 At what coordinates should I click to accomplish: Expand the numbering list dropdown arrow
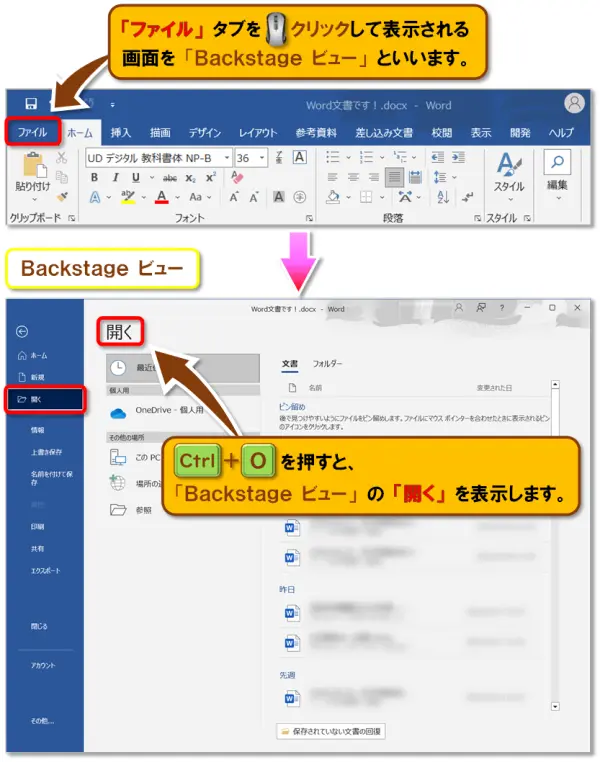[x=382, y=157]
